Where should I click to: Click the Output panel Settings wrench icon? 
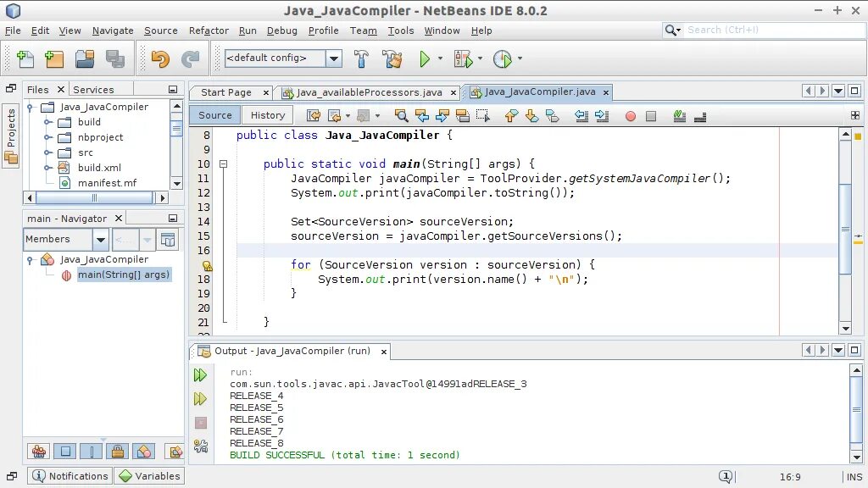[x=200, y=446]
